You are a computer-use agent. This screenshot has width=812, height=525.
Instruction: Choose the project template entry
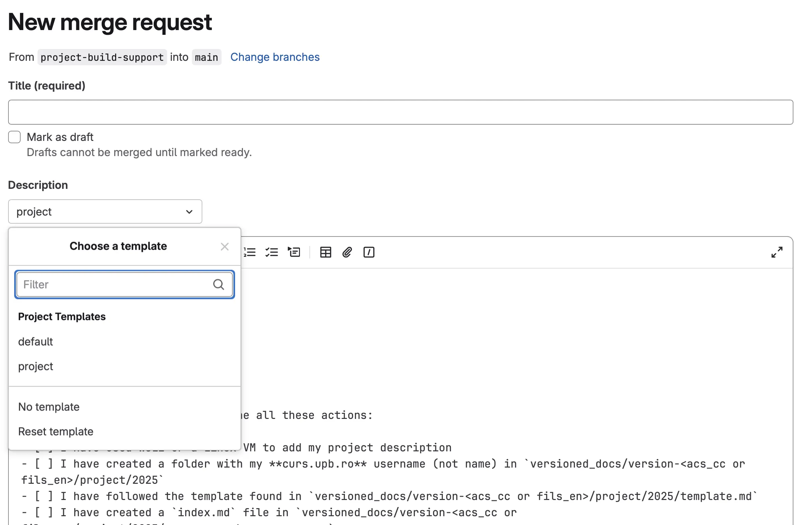(124, 367)
